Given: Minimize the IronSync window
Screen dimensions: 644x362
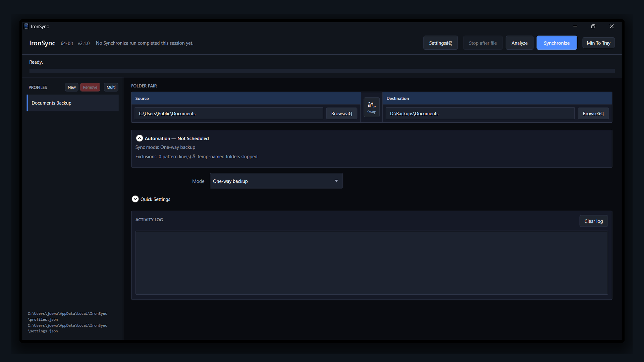Looking at the screenshot, I should tap(575, 26).
